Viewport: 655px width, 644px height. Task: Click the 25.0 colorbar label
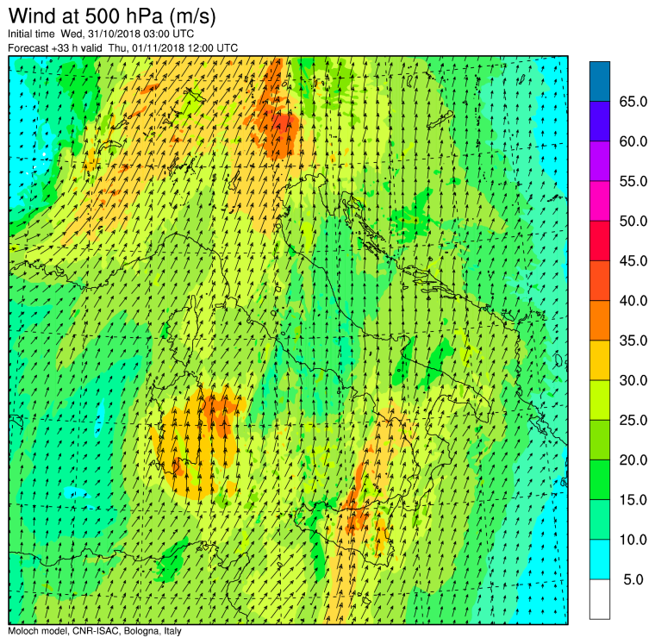click(x=633, y=420)
